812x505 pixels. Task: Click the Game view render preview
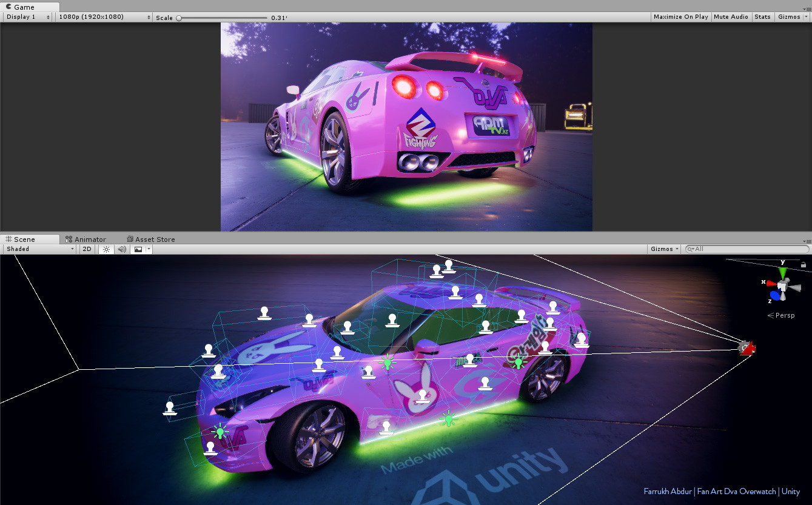point(406,127)
